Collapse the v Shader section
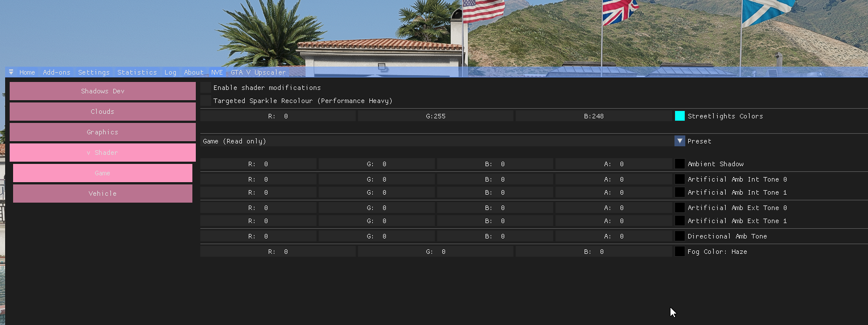Viewport: 868px width, 325px height. pyautogui.click(x=102, y=153)
